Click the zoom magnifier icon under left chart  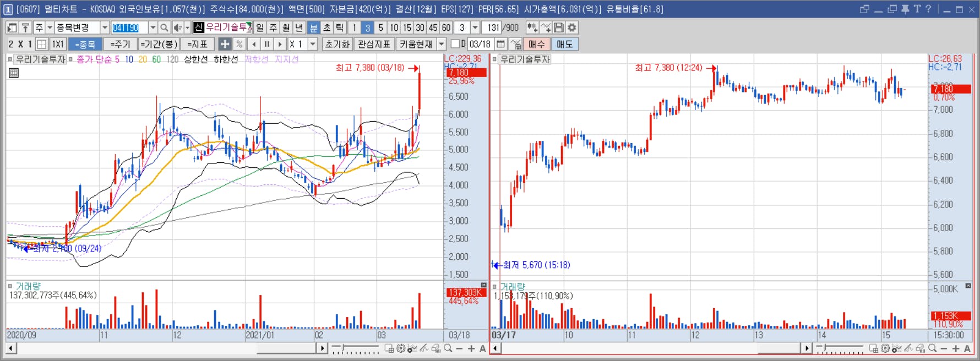tap(448, 348)
